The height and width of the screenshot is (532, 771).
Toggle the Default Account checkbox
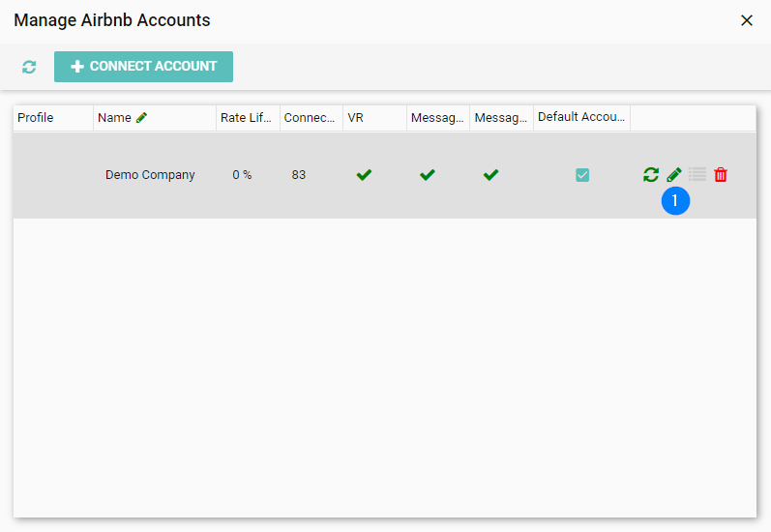click(x=582, y=175)
